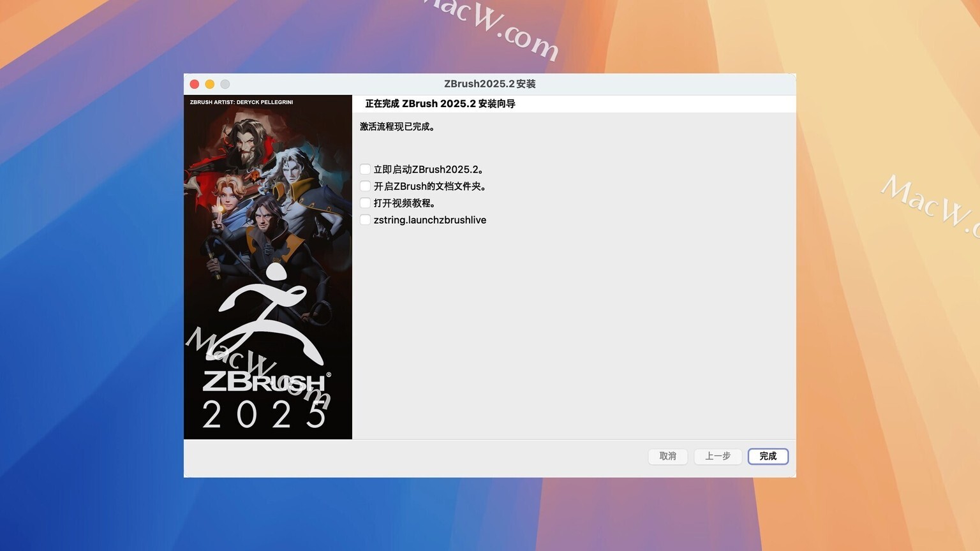This screenshot has height=551, width=980.
Task: Click the 完成 button to finish
Action: 768,456
